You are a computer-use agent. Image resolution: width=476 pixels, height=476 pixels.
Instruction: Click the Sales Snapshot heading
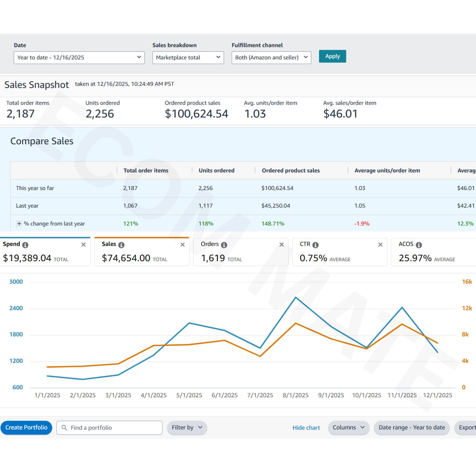(x=36, y=85)
